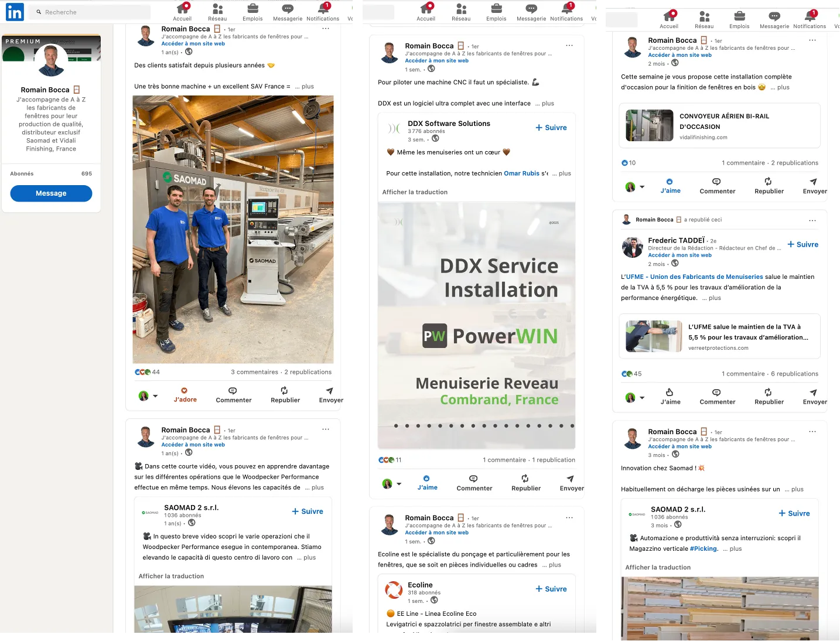
Task: Click the LinkedIn logo icon
Action: tap(15, 12)
